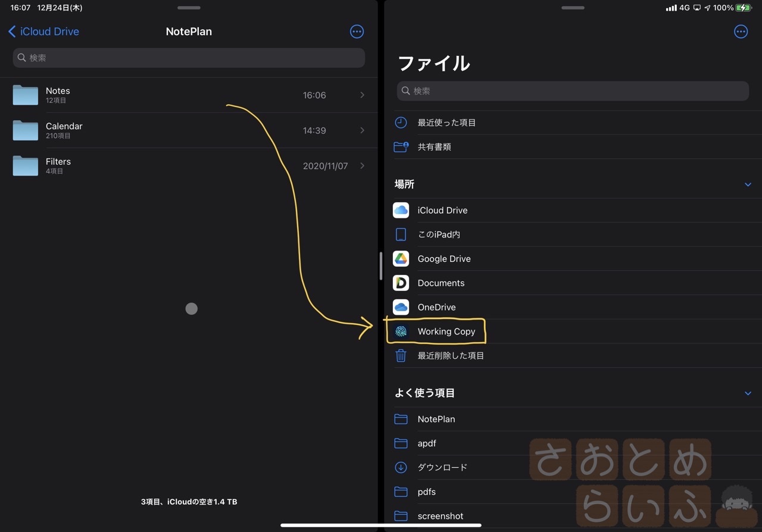Select the Working Copy fingerprint icon
This screenshot has width=762, height=532.
pos(401,331)
